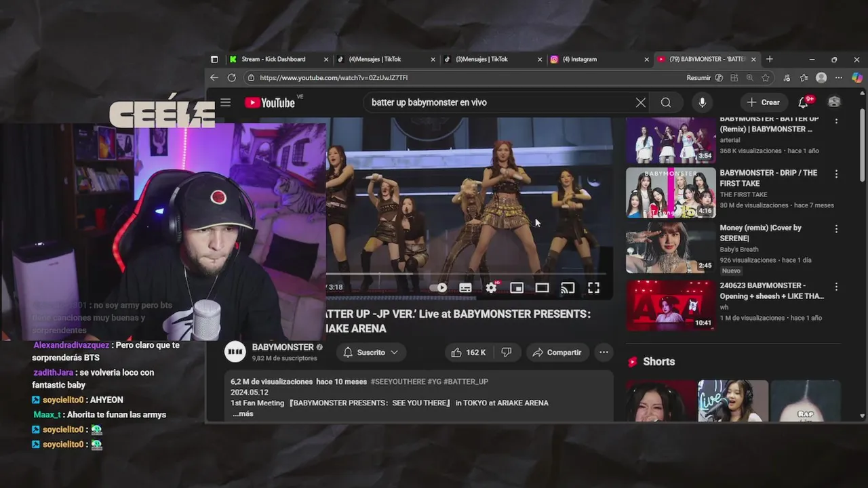868x488 pixels.
Task: Open browser settings and more menu
Action: coord(839,78)
